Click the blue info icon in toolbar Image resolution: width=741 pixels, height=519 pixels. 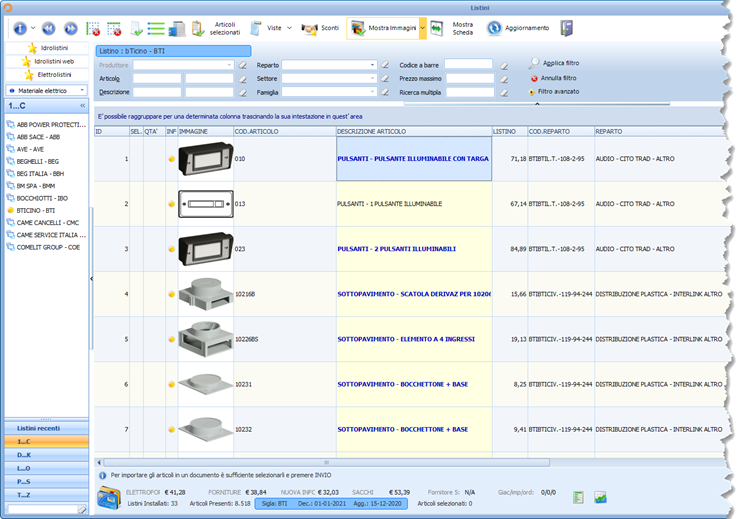click(x=20, y=29)
